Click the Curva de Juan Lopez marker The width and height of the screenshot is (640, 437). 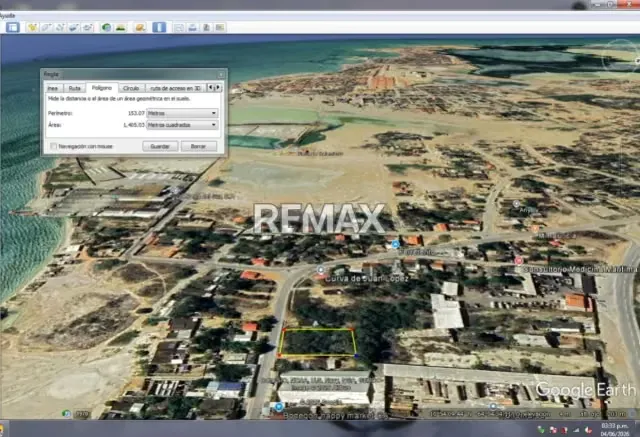321,270
